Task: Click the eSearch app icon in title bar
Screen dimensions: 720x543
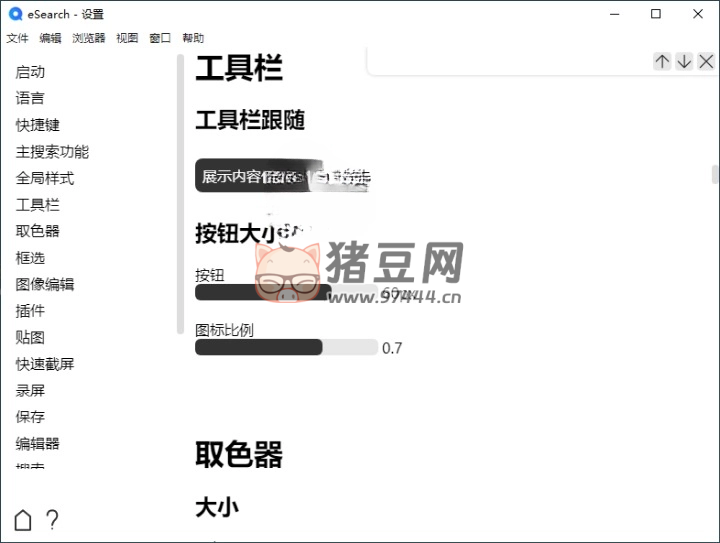Action: point(14,14)
